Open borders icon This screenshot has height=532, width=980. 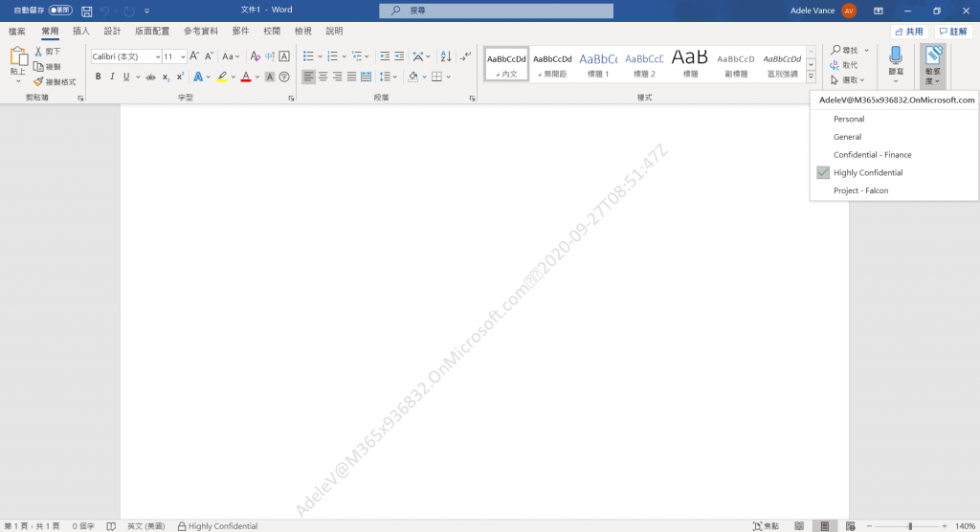(x=436, y=77)
